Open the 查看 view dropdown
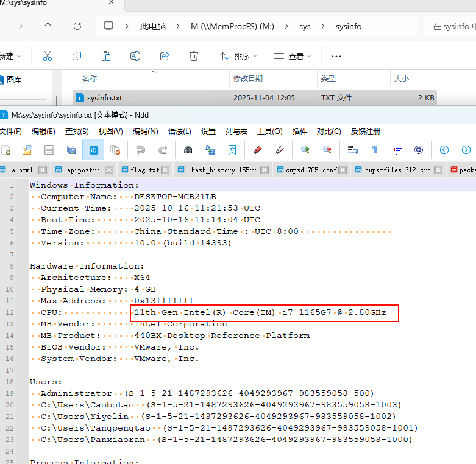476x464 pixels. point(293,57)
